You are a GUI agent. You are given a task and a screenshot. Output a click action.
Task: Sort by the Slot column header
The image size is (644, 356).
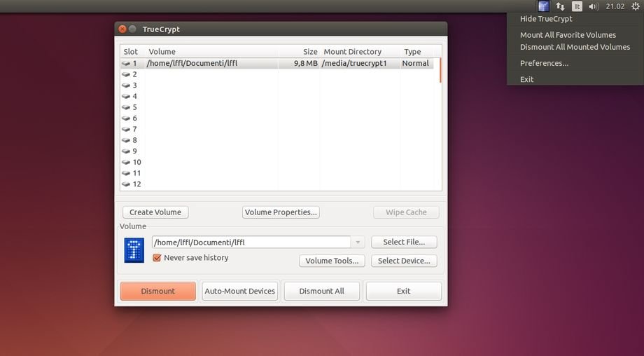131,52
